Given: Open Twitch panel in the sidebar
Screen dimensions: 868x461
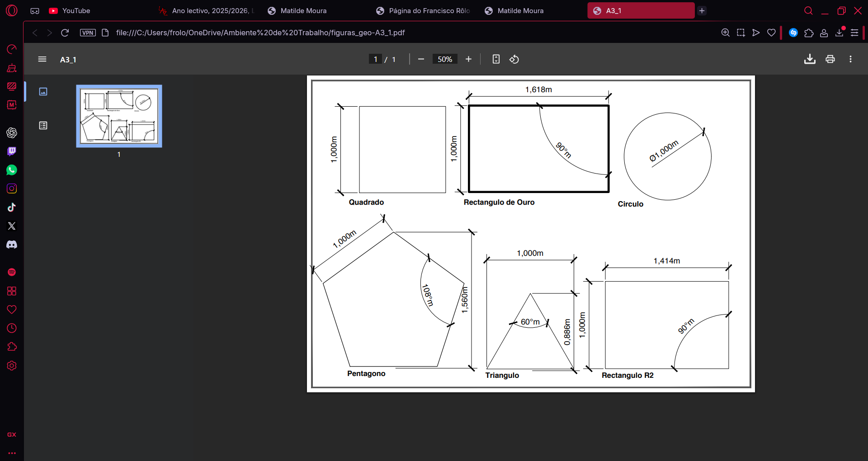Looking at the screenshot, I should [x=12, y=151].
